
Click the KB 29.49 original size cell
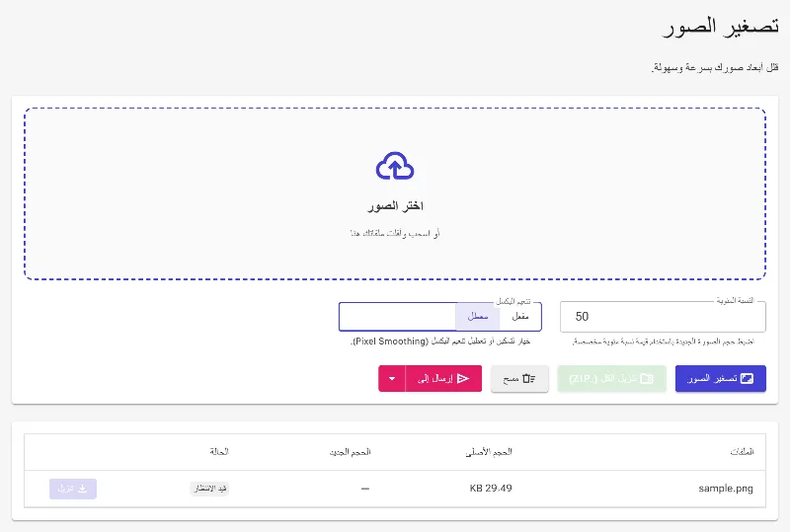click(x=491, y=489)
